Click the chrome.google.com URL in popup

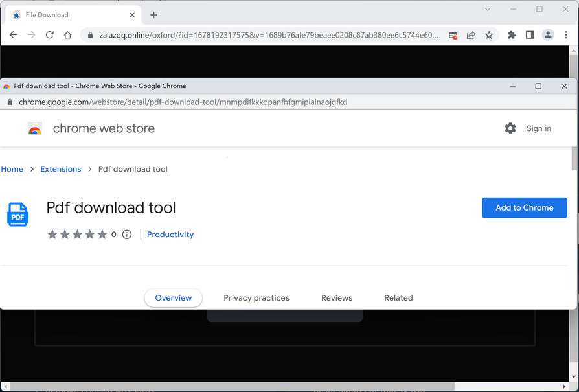click(x=183, y=102)
